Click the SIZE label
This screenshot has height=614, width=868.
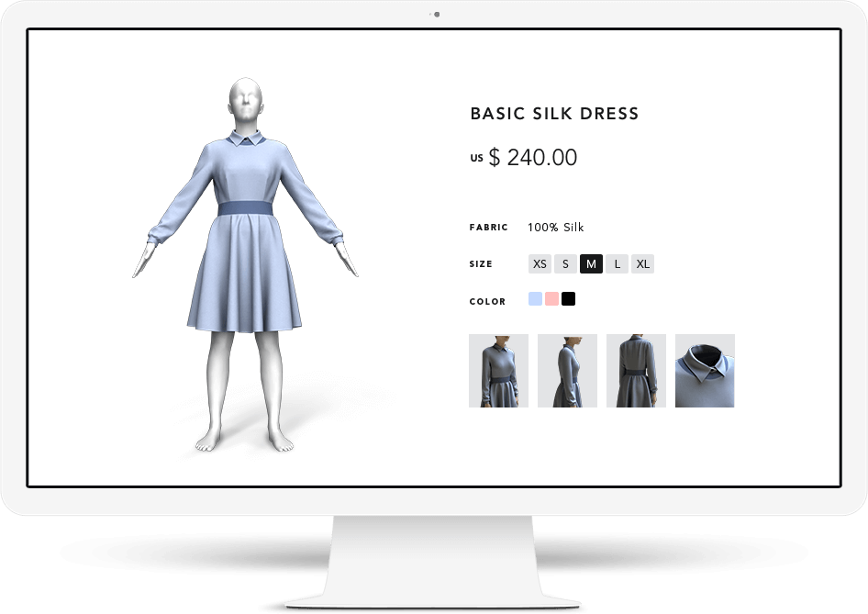pyautogui.click(x=481, y=264)
